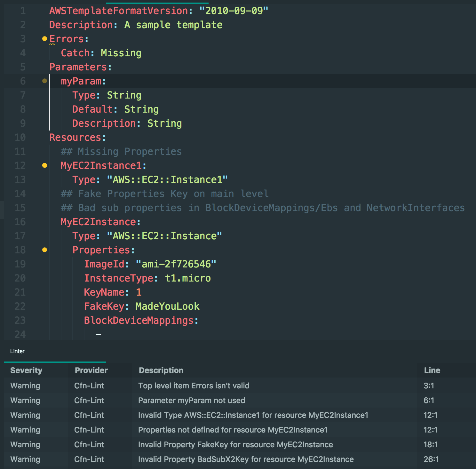
Task: Click the "AWS::EC2::Instance" type value on line 17
Action: click(x=164, y=236)
